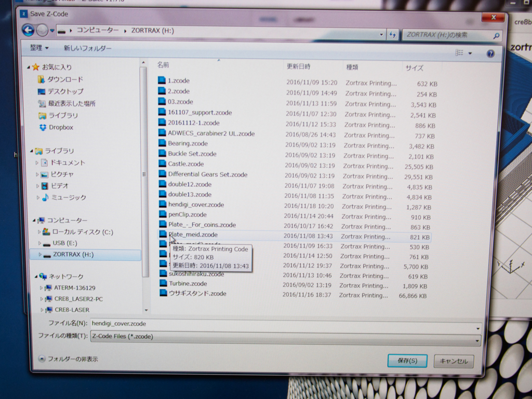Open the view options dropdown arrow
The height and width of the screenshot is (399, 532).
click(470, 54)
